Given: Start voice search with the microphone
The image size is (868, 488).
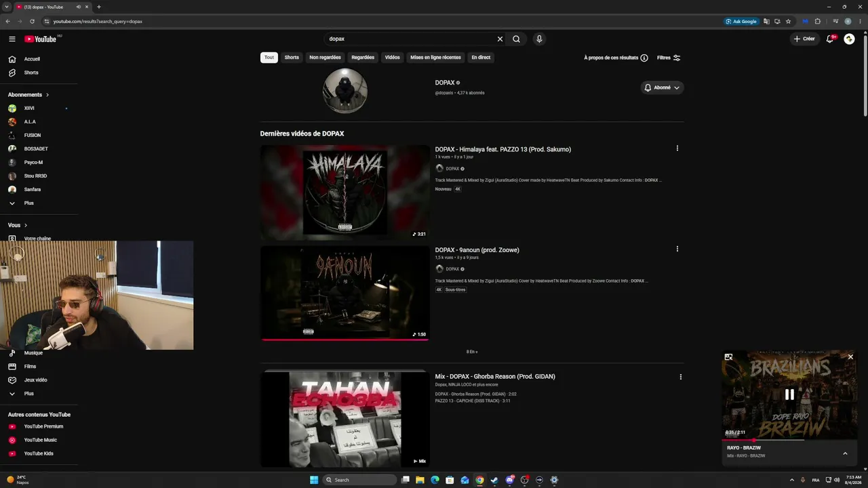Looking at the screenshot, I should pos(539,39).
